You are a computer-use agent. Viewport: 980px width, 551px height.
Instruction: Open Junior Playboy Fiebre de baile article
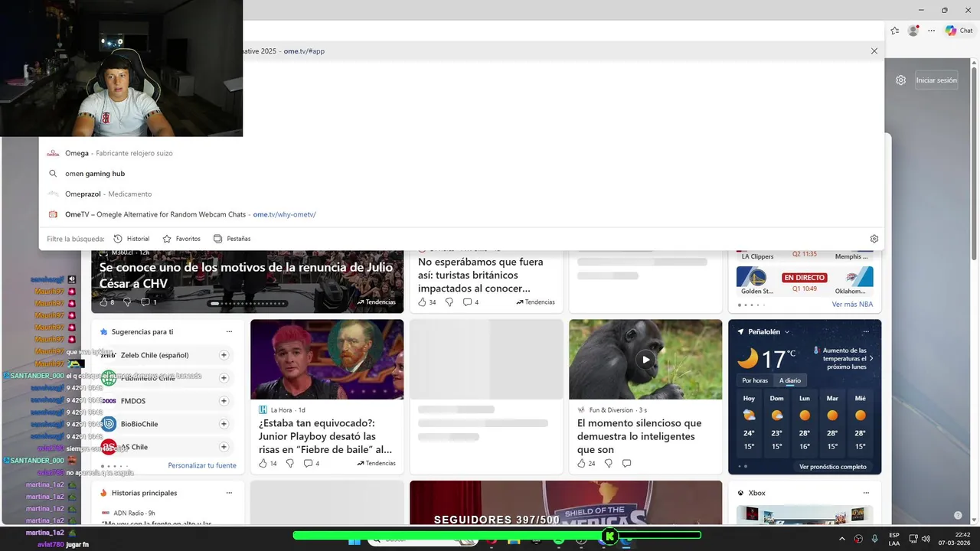point(326,436)
